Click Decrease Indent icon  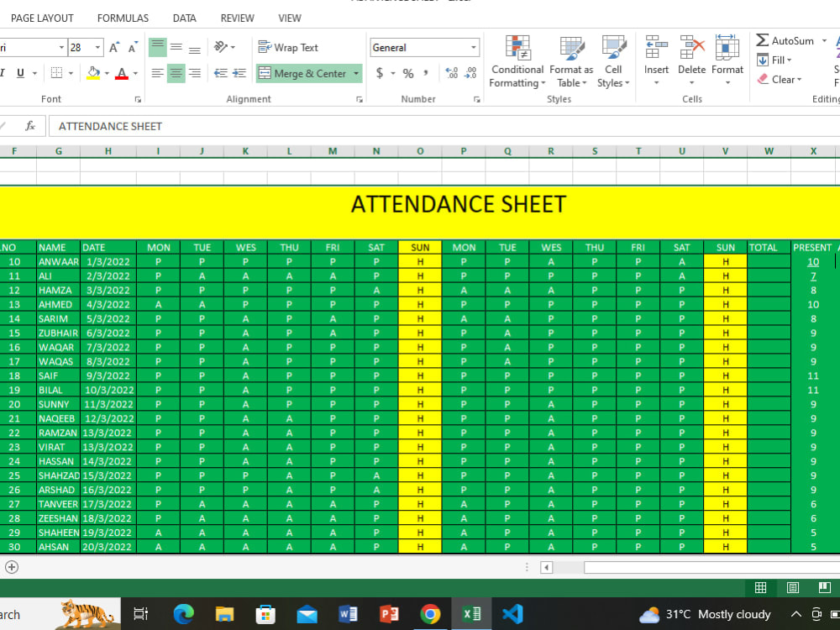click(x=221, y=73)
